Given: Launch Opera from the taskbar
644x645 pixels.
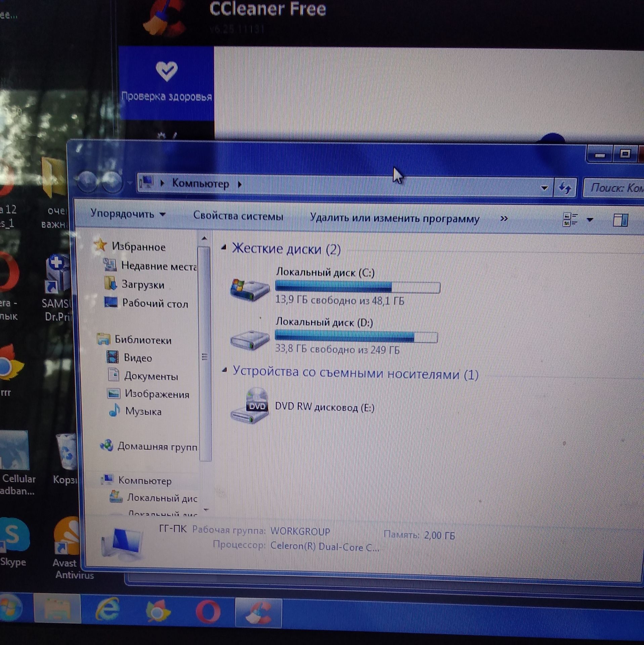Looking at the screenshot, I should (x=208, y=612).
